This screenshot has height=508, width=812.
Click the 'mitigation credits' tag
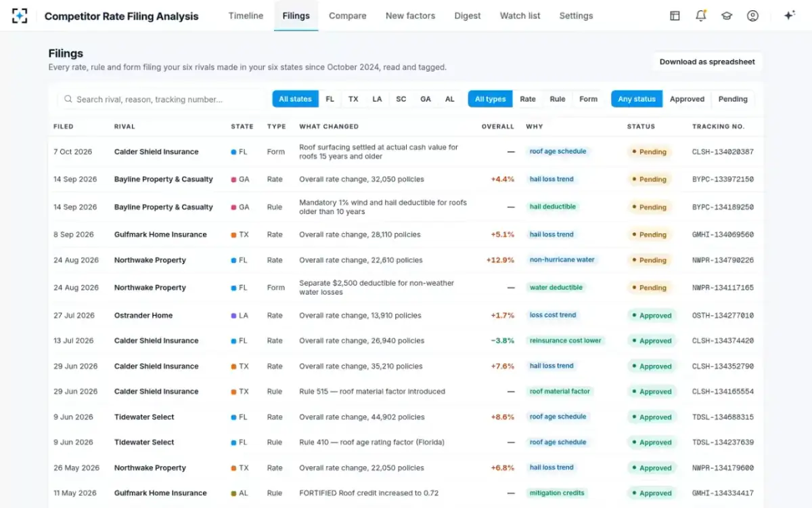(x=557, y=493)
